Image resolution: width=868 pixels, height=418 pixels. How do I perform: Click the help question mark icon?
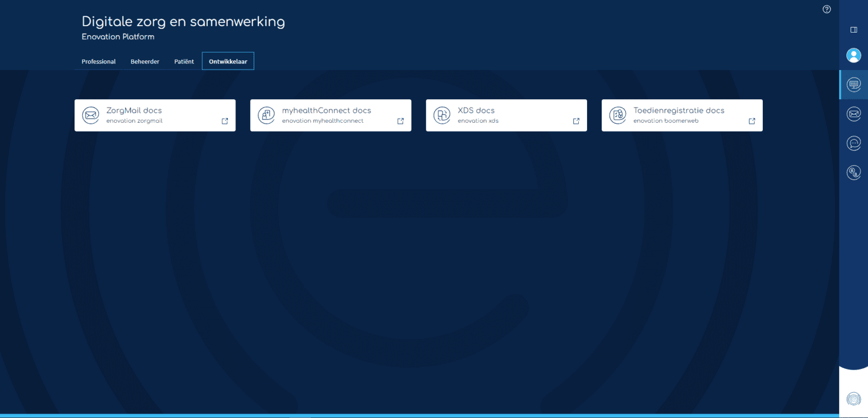click(827, 9)
